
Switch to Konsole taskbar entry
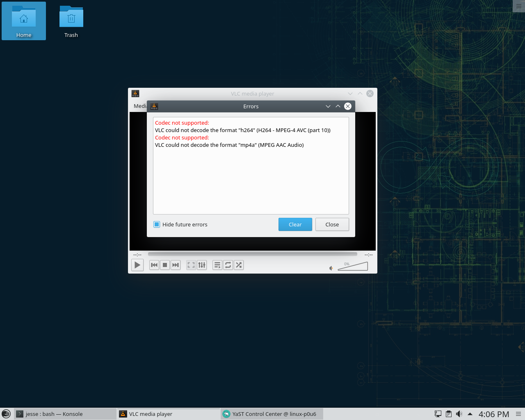coord(65,414)
